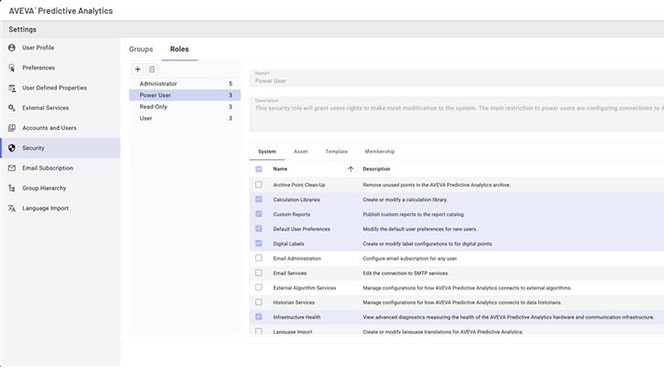Click the Digital Labels row name
The height and width of the screenshot is (373, 664).
(x=288, y=244)
